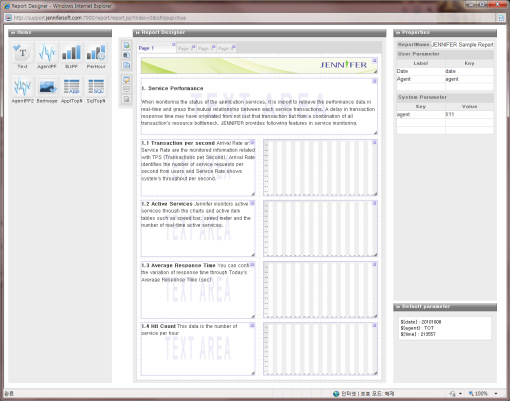Click the 'date' key cell in User Parameter
510x401 pixels.
469,71
